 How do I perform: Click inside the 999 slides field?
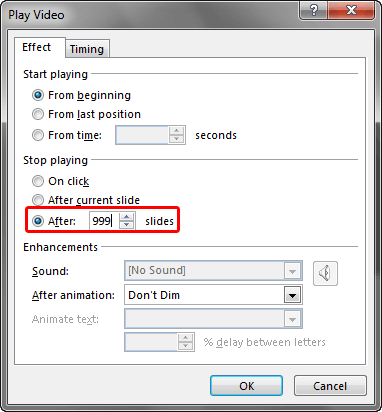pyautogui.click(x=104, y=221)
